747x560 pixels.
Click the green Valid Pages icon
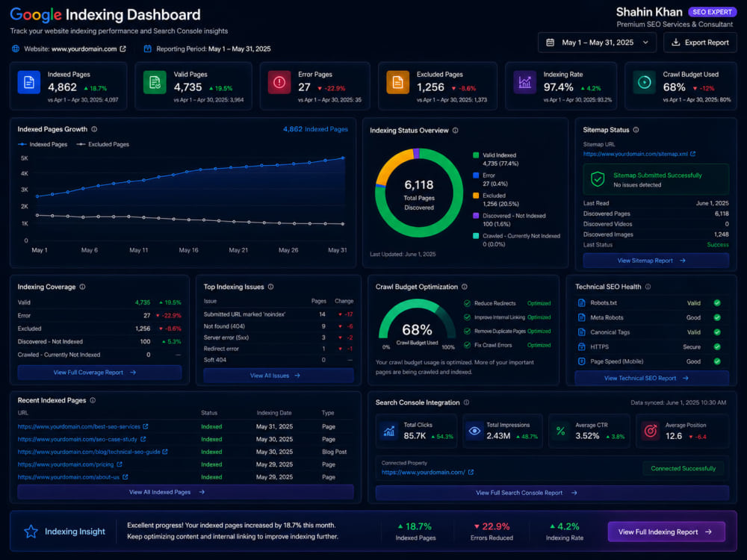155,82
